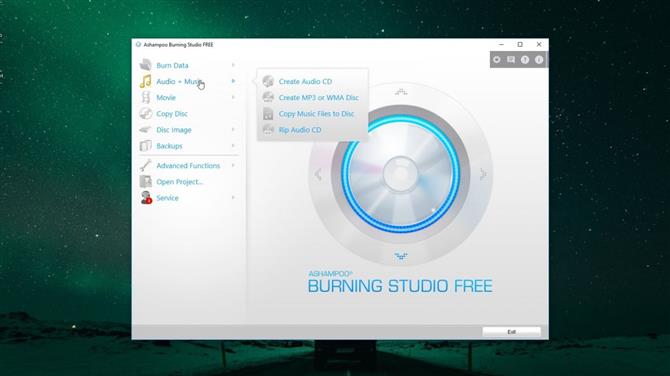Click the Backups icon in sidebar
The image size is (670, 376).
146,146
